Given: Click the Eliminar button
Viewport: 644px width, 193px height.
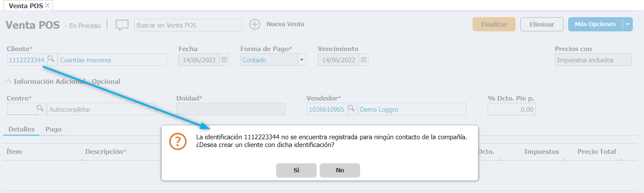Looking at the screenshot, I should click(542, 25).
